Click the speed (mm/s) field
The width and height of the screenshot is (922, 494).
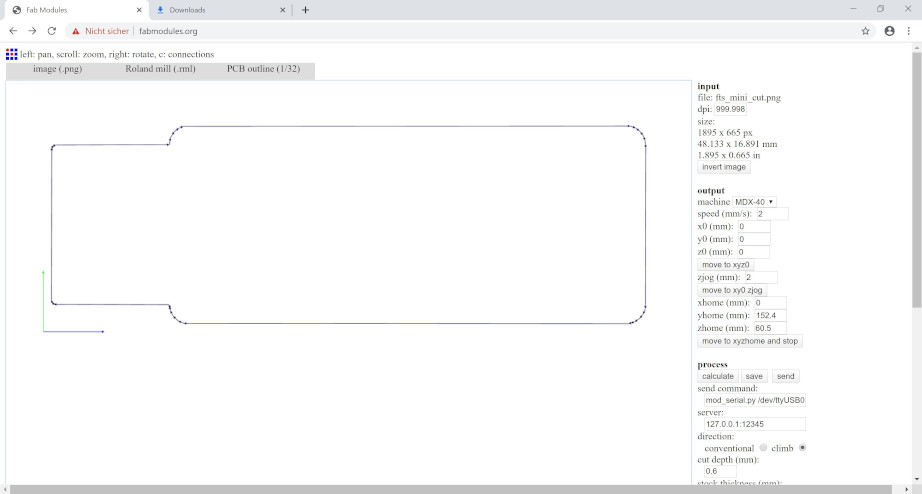click(772, 214)
